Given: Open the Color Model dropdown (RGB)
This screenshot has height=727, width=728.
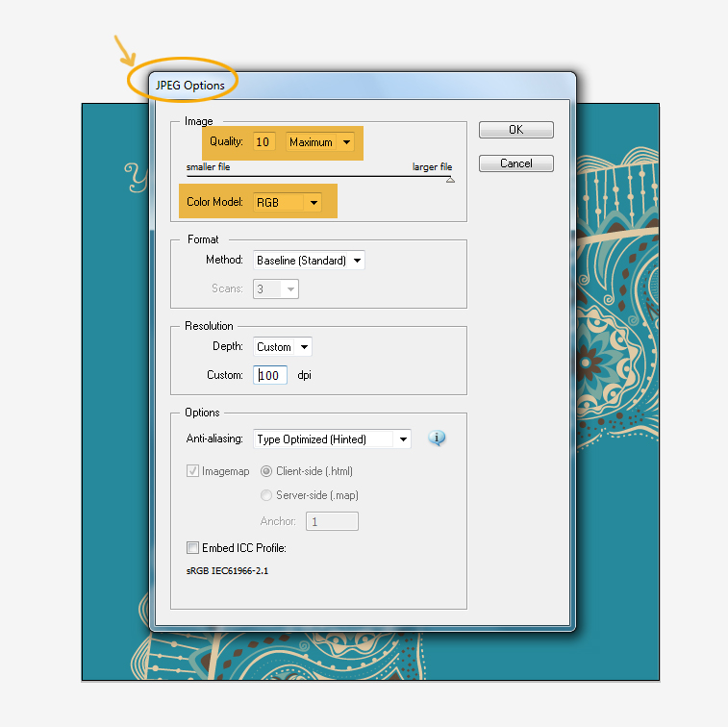Looking at the screenshot, I should 287,202.
